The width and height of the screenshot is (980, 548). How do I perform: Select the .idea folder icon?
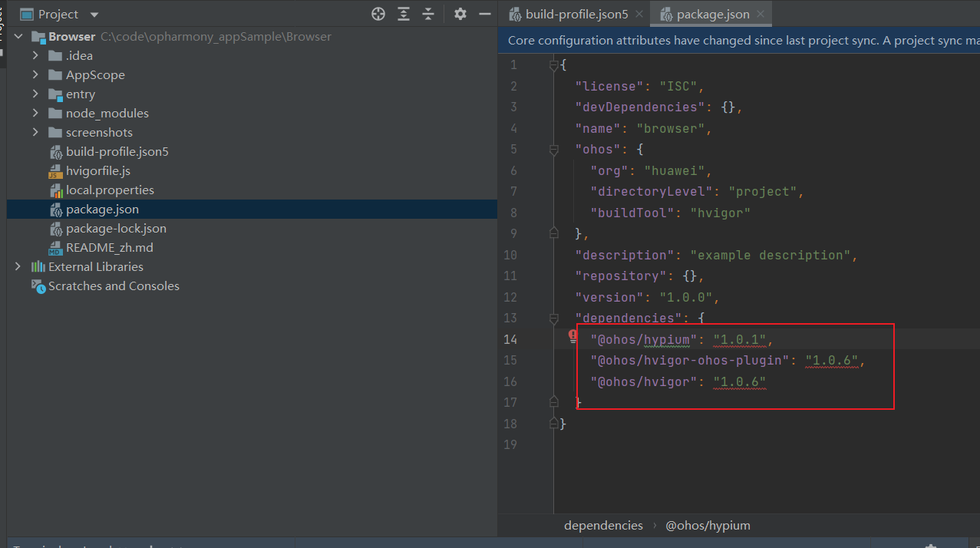[54, 55]
